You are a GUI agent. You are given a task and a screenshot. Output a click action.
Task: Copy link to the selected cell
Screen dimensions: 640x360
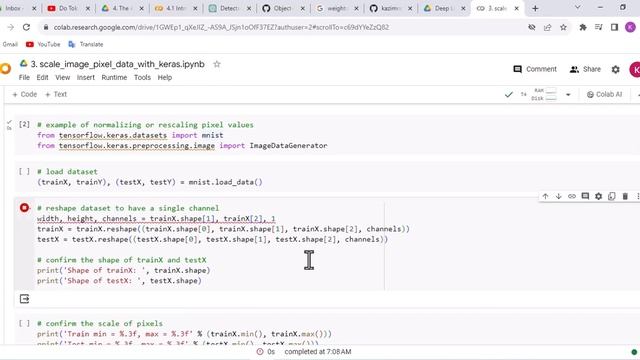[572, 196]
